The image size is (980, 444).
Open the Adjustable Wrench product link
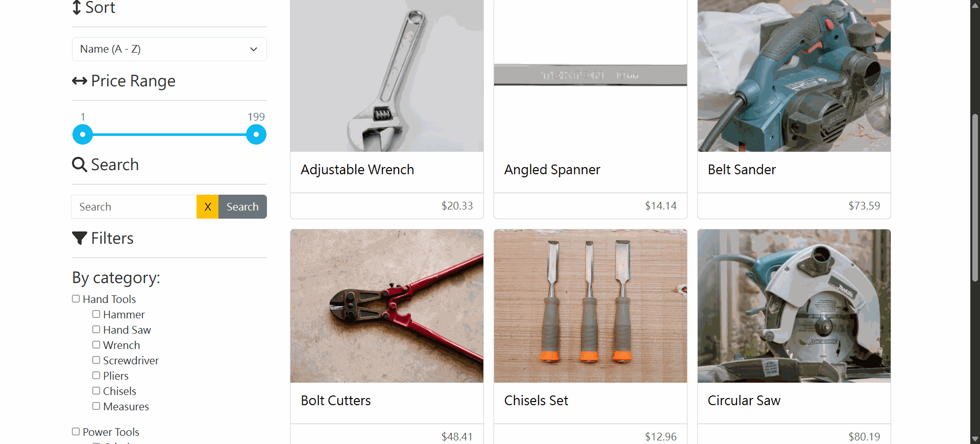pos(357,170)
